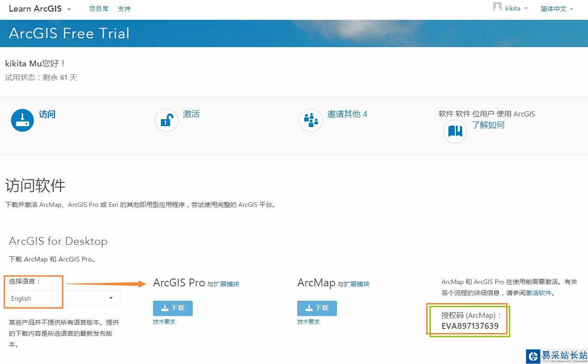Open 支持 in the top navigation
The image size is (588, 364).
click(x=124, y=9)
